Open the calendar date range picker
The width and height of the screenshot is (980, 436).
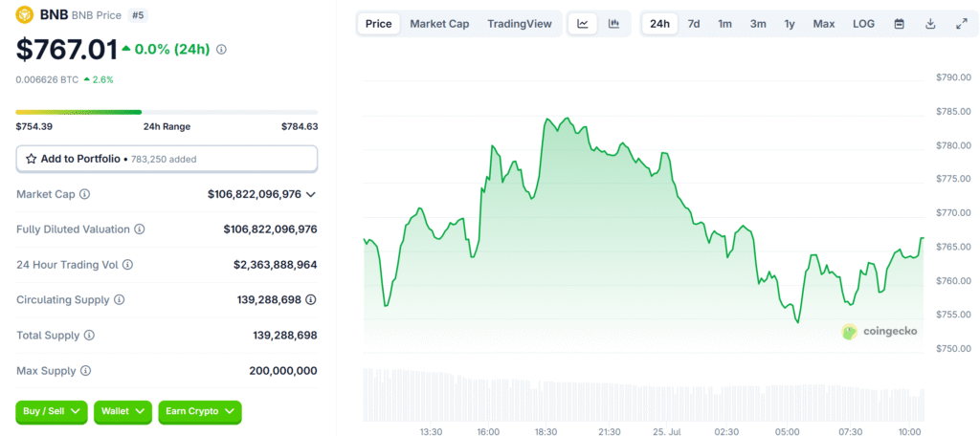899,24
